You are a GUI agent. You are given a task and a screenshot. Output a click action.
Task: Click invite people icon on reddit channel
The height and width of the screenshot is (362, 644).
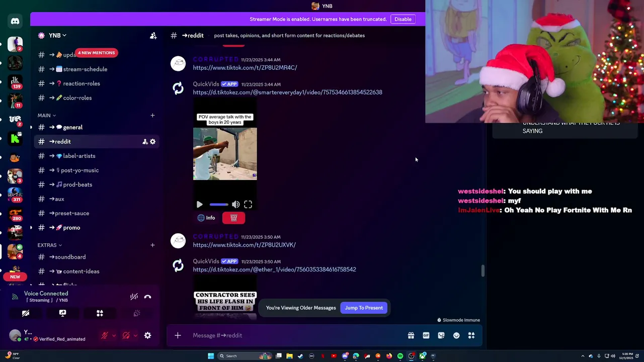pos(145,142)
